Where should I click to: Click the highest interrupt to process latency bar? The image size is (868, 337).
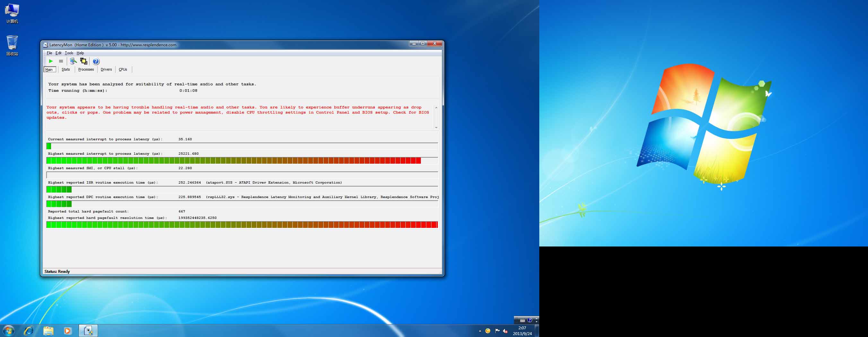242,160
